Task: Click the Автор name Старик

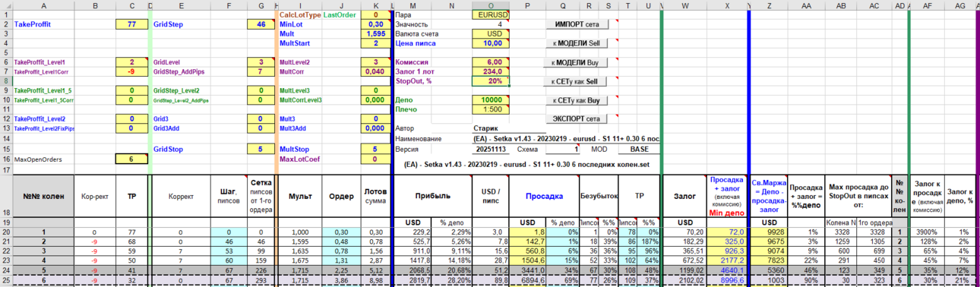Action: pos(486,129)
